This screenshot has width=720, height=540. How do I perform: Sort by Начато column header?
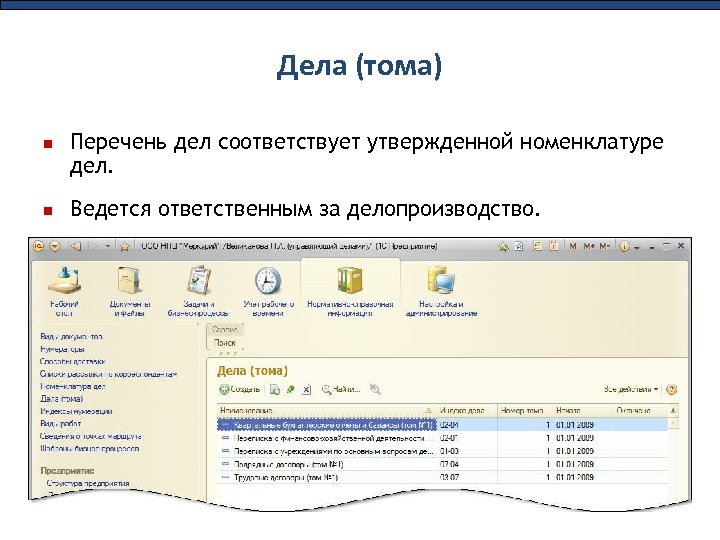click(583, 411)
